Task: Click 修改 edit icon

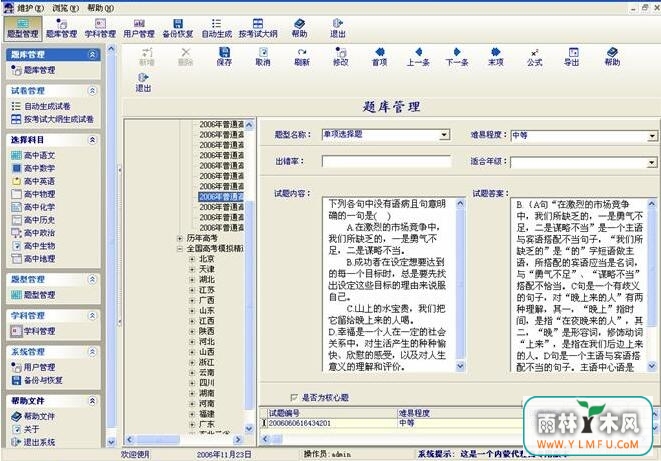Action: 341,57
